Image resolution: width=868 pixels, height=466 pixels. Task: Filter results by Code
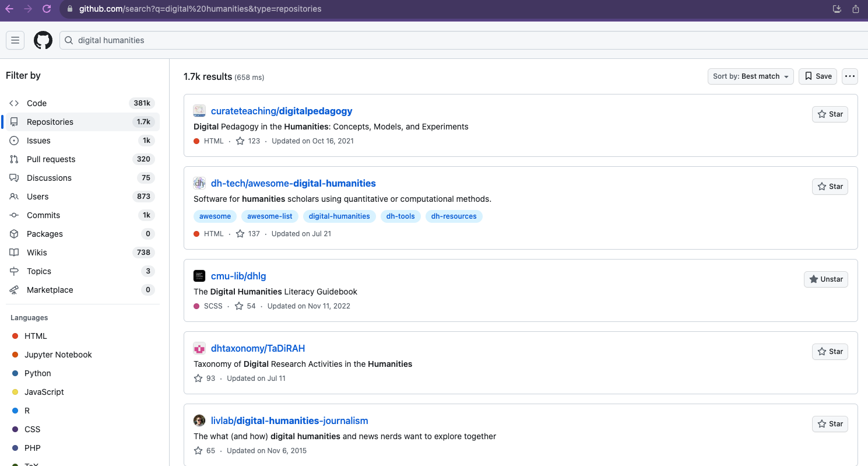[x=37, y=103]
